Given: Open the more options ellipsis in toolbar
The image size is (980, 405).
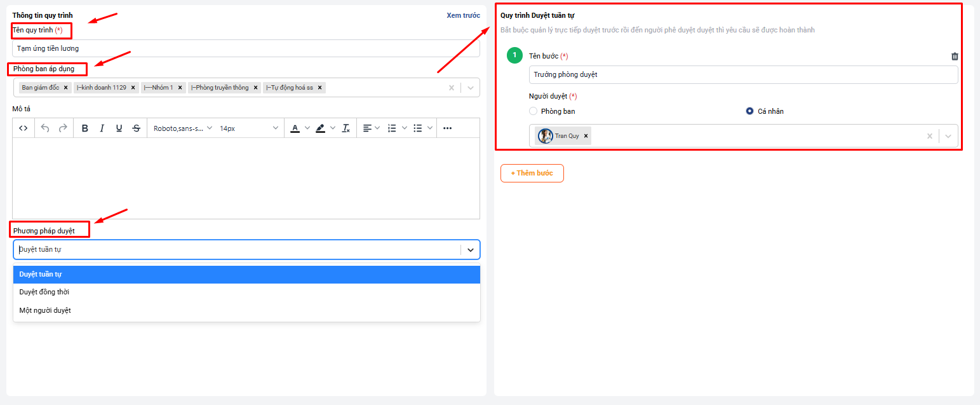Looking at the screenshot, I should pyautogui.click(x=447, y=128).
